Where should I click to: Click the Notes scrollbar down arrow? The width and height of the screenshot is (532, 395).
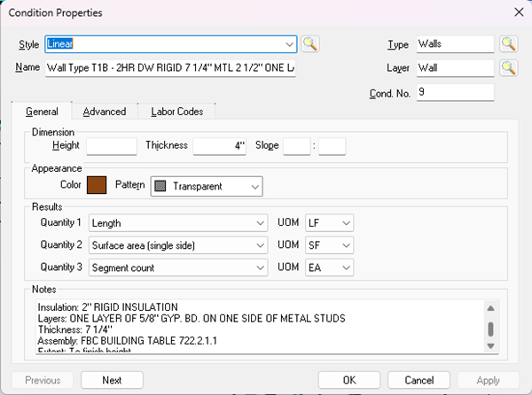pos(490,346)
